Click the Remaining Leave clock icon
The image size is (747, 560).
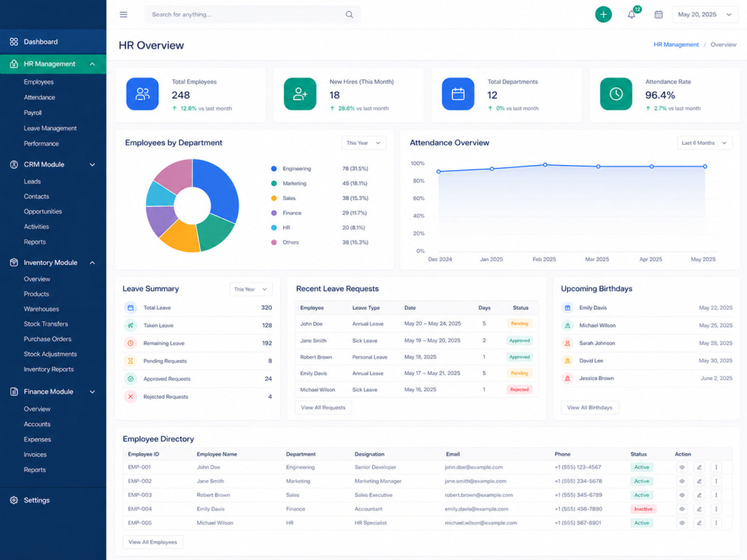(131, 343)
